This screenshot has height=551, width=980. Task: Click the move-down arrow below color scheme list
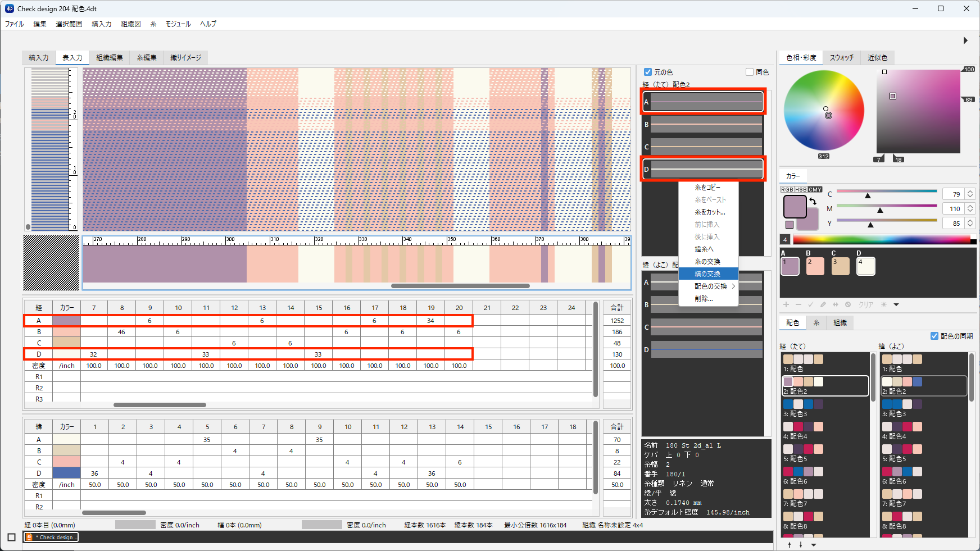pyautogui.click(x=801, y=544)
